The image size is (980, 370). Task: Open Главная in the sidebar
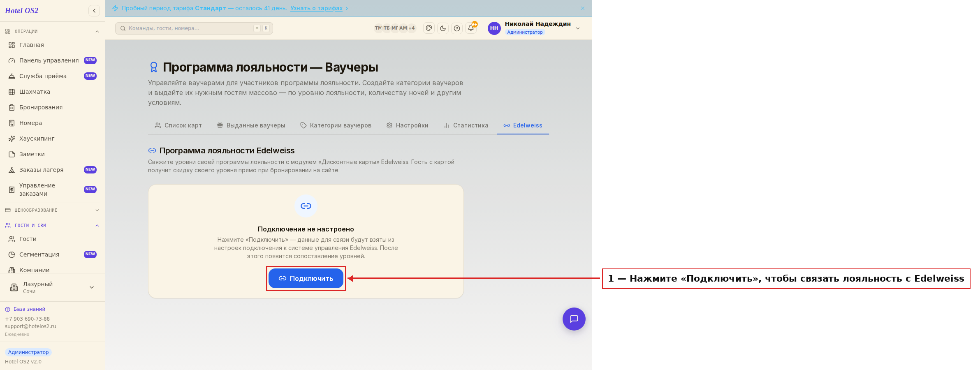pos(52,45)
